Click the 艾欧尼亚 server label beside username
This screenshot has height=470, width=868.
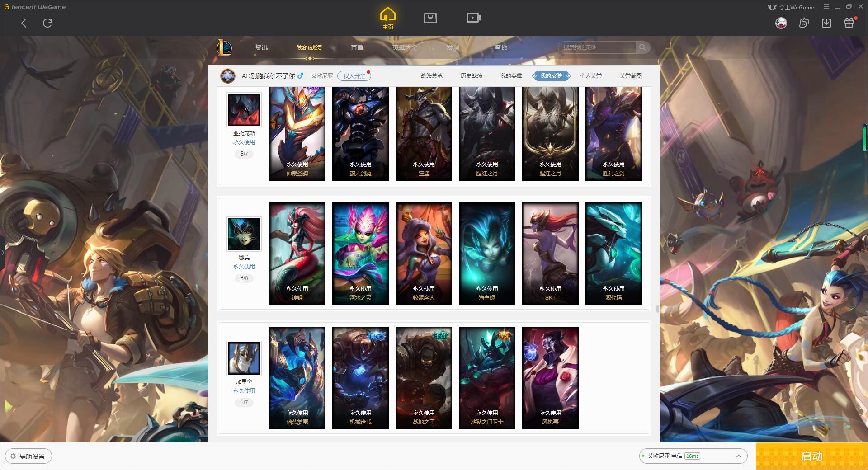pyautogui.click(x=322, y=76)
